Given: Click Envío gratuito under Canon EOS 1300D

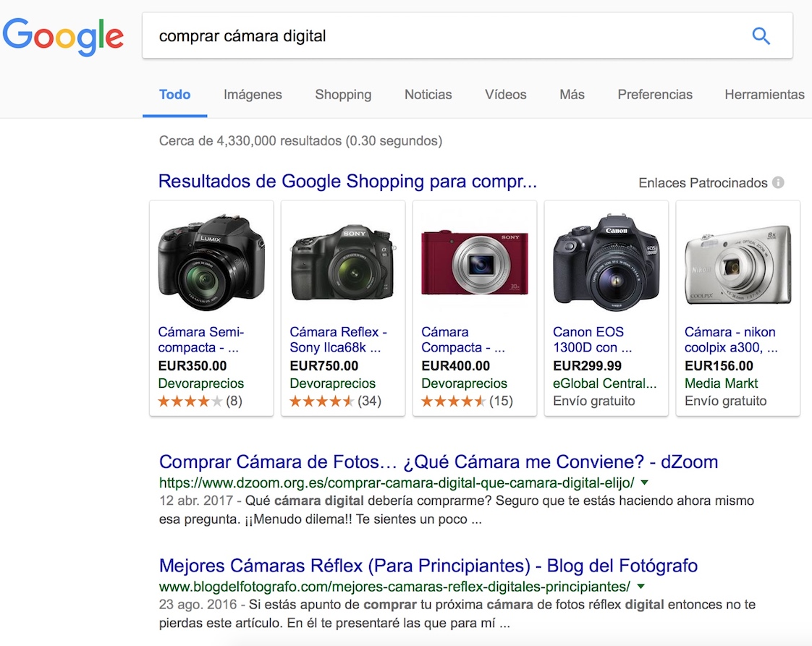Looking at the screenshot, I should pos(594,401).
